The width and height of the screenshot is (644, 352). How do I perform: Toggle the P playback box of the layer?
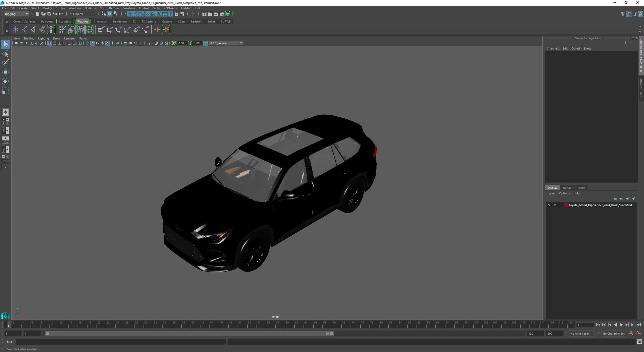click(555, 205)
